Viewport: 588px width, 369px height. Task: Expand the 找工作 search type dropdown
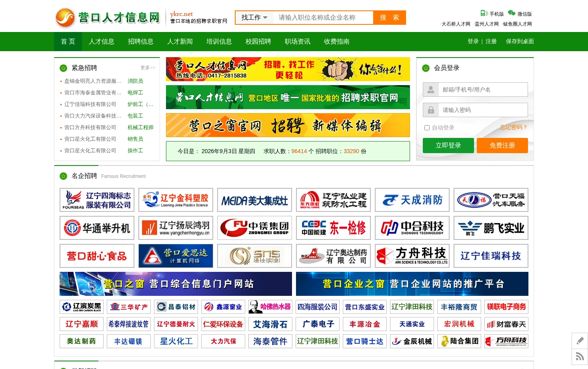[254, 18]
